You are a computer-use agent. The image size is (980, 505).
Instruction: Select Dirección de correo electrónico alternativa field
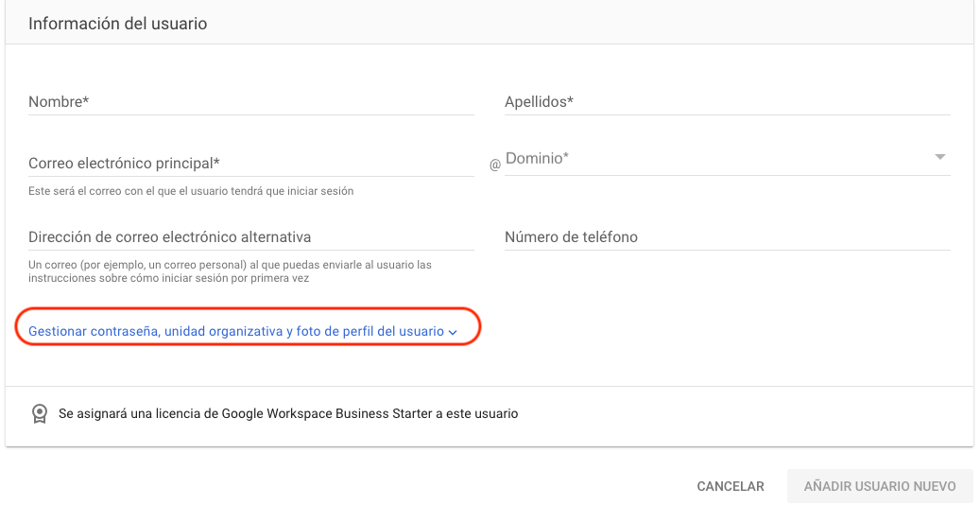coord(251,237)
